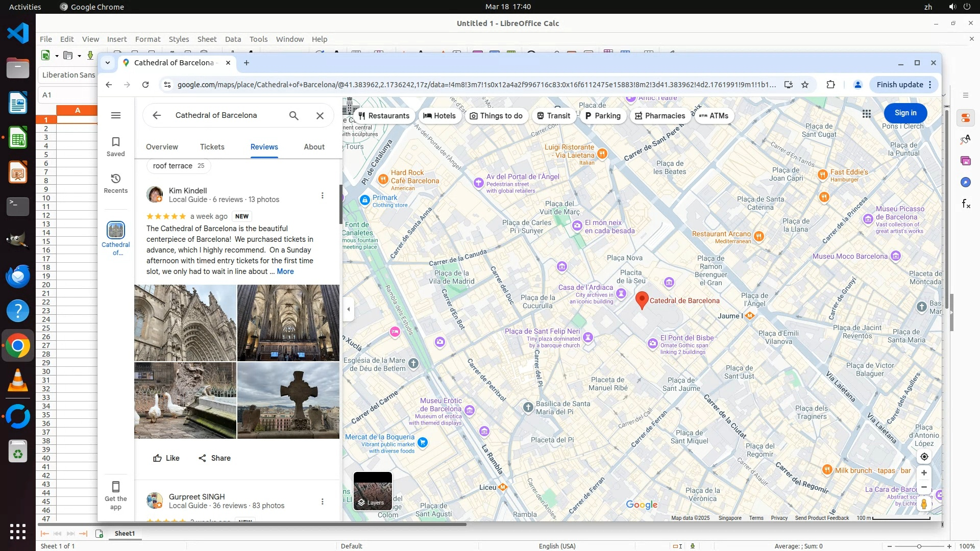Viewport: 980px width, 551px height.
Task: Switch to the Tickets tab
Action: click(212, 147)
